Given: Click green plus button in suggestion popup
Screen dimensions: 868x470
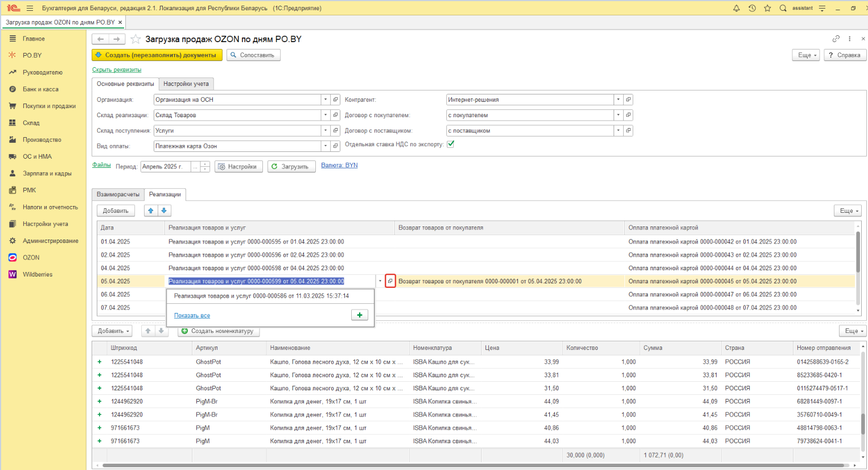Looking at the screenshot, I should pos(360,315).
